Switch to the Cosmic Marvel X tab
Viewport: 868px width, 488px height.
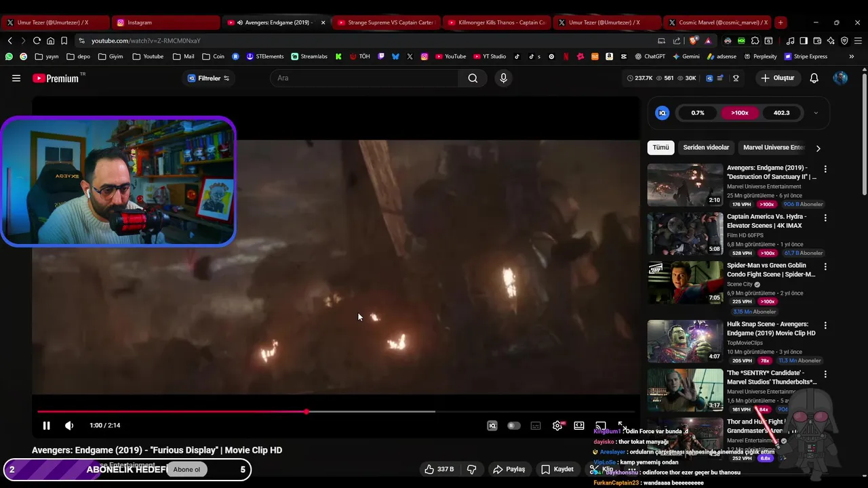coord(717,22)
